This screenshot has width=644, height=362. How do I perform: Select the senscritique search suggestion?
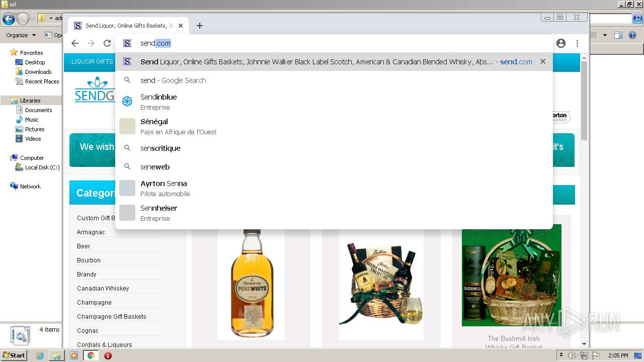pyautogui.click(x=334, y=148)
